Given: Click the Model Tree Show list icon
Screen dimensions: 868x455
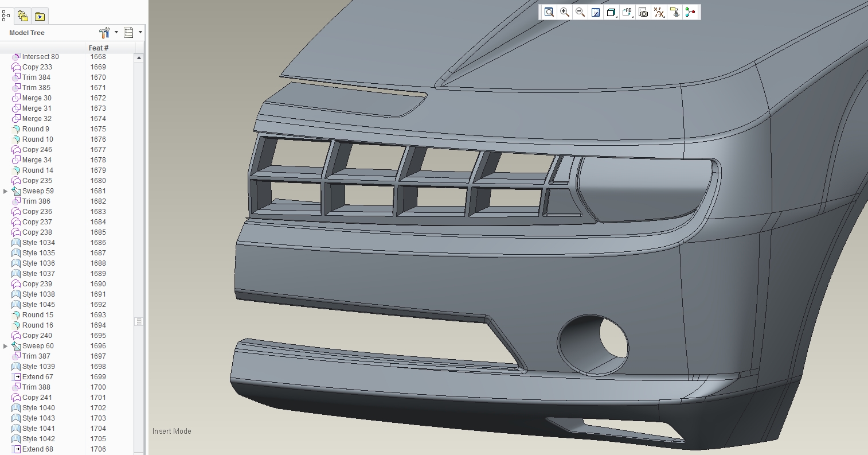Looking at the screenshot, I should 128,33.
